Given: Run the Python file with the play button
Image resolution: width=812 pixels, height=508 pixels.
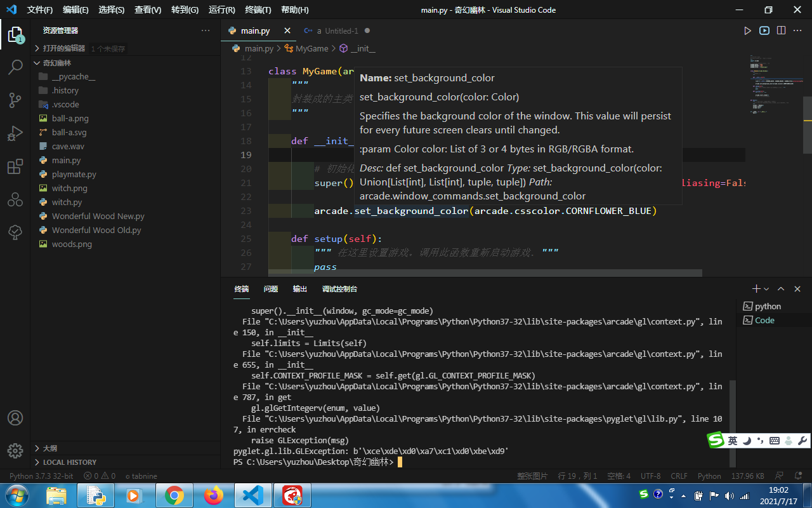Looking at the screenshot, I should 747,30.
